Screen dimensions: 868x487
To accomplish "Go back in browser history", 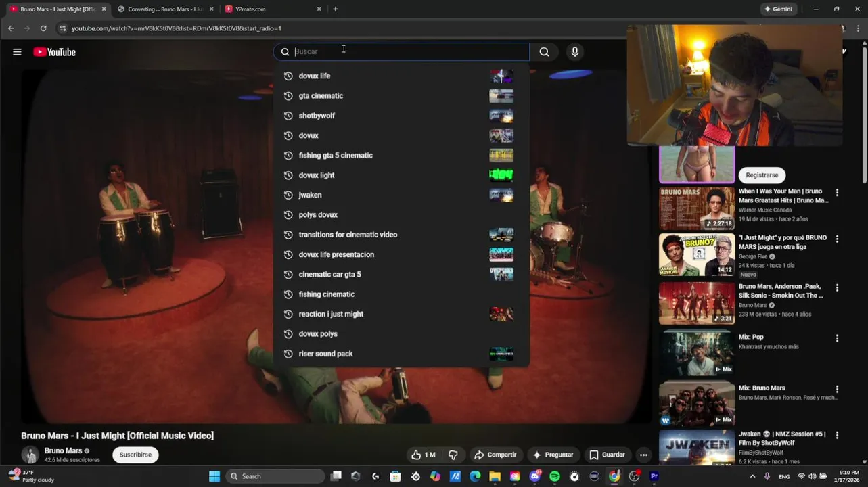I will coord(10,28).
